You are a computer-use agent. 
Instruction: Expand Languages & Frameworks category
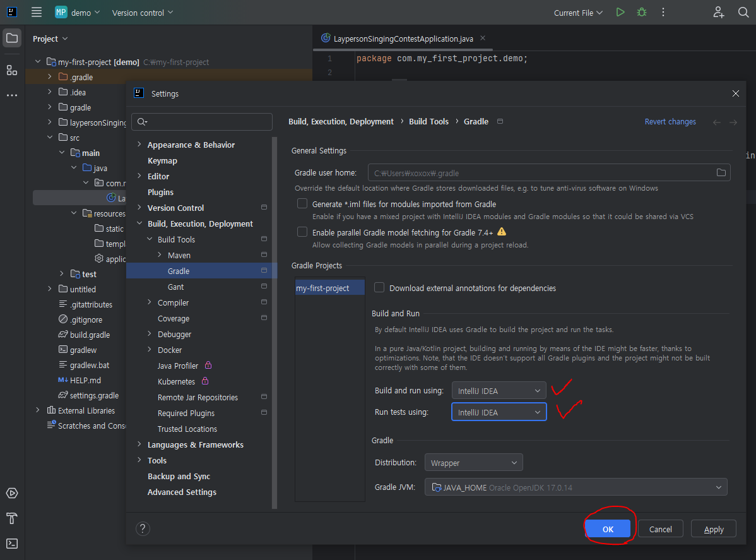[139, 444]
